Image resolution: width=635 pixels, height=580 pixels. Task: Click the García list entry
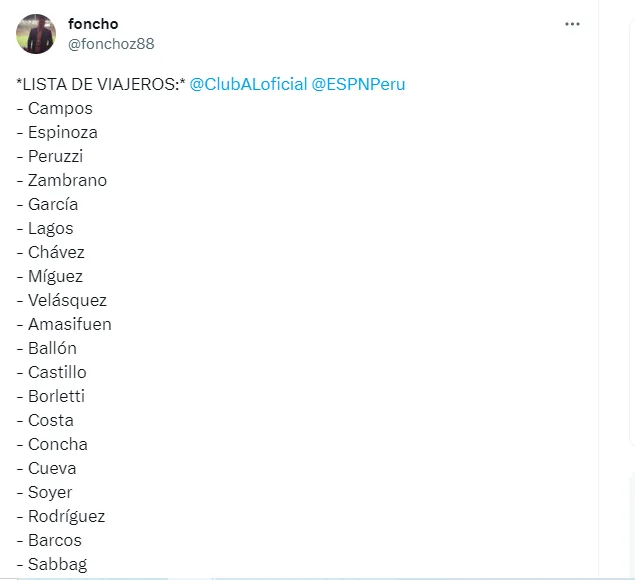(53, 204)
